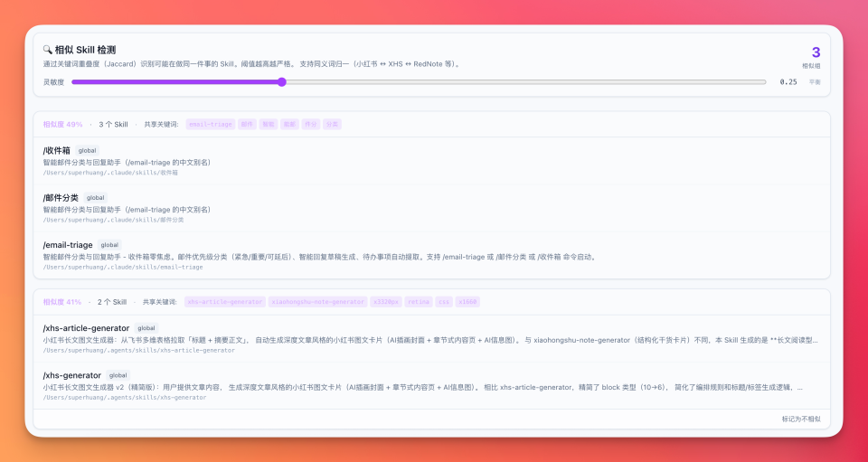Open the /xhs-article-generator skill entry

(432, 339)
